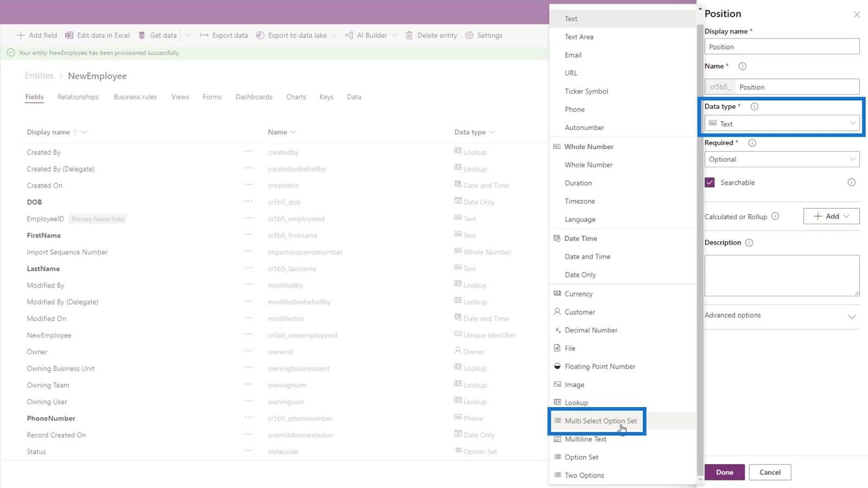The height and width of the screenshot is (488, 868).
Task: Open the Data type dropdown
Action: coord(782,124)
